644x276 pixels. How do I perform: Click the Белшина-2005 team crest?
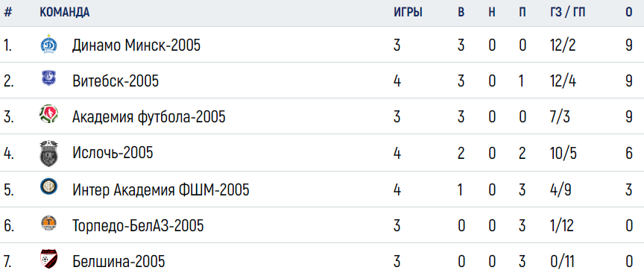[x=49, y=260]
